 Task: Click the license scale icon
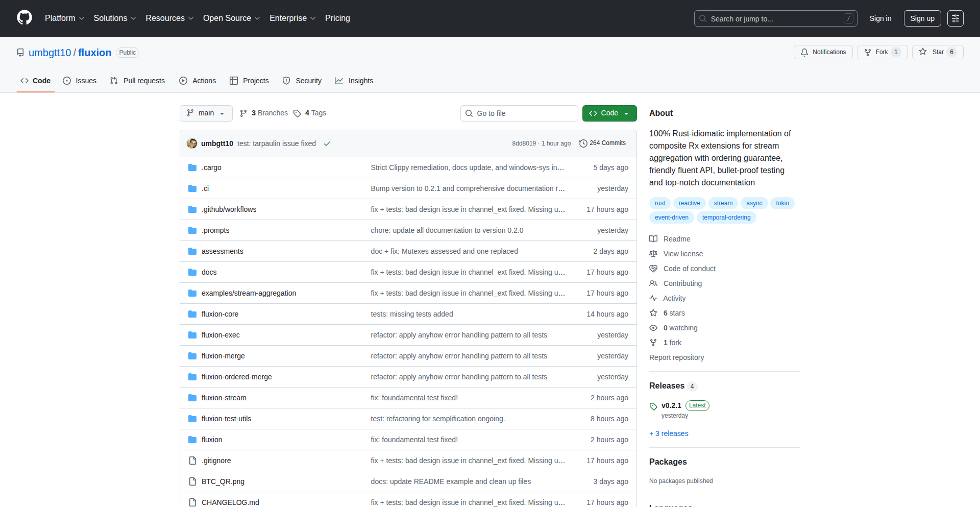pos(653,254)
